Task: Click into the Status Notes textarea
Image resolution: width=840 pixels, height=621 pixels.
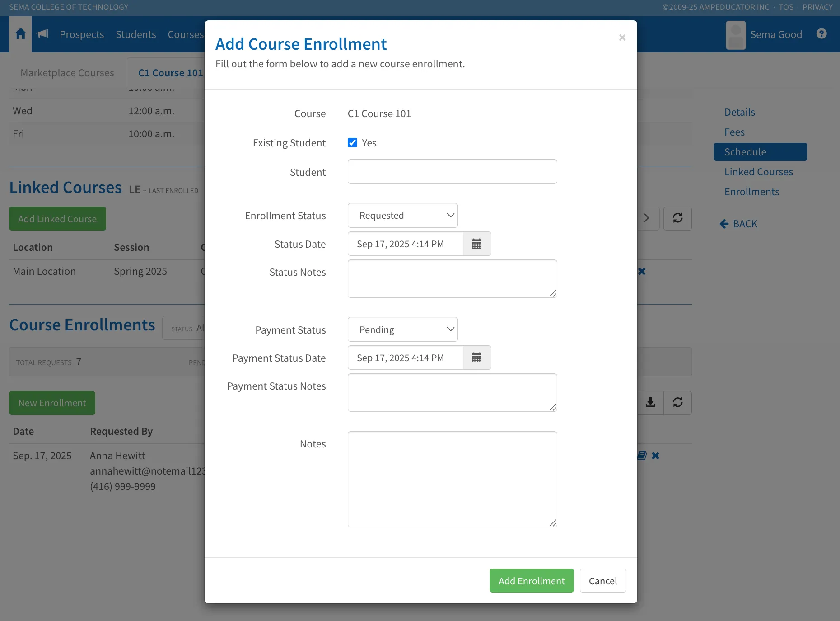Action: click(x=452, y=278)
